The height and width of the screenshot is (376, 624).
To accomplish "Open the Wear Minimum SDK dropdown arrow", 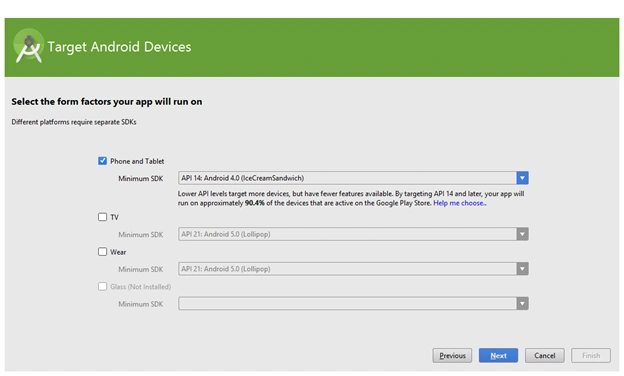I will click(x=522, y=269).
